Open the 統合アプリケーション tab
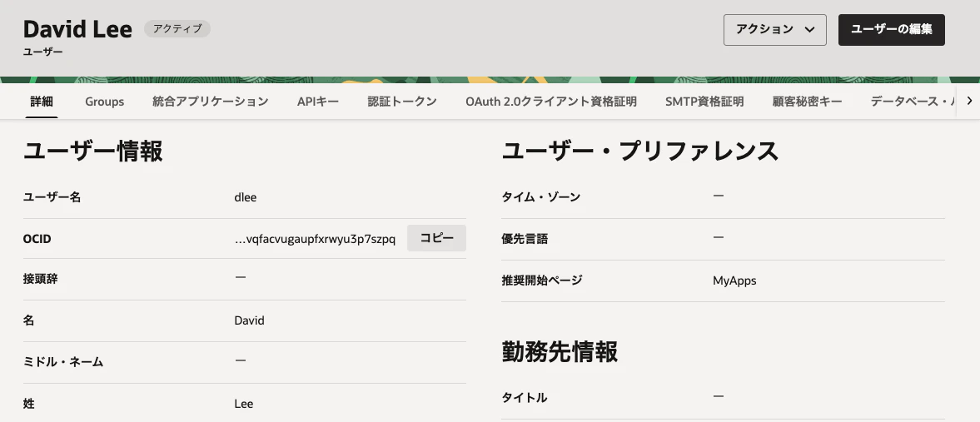This screenshot has height=422, width=980. (211, 102)
